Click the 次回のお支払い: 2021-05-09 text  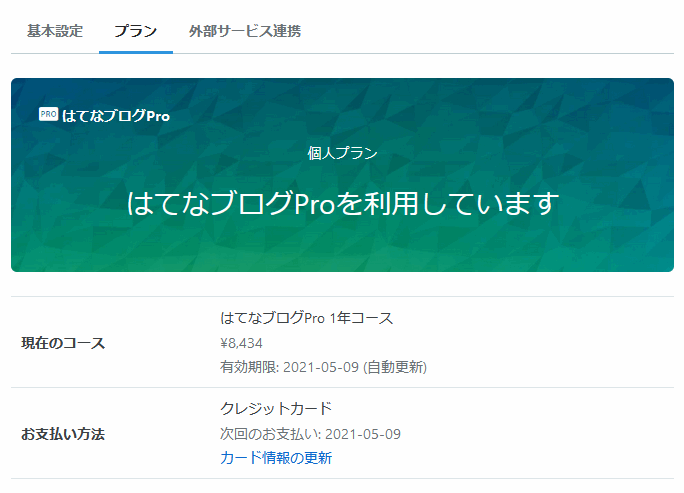[310, 434]
